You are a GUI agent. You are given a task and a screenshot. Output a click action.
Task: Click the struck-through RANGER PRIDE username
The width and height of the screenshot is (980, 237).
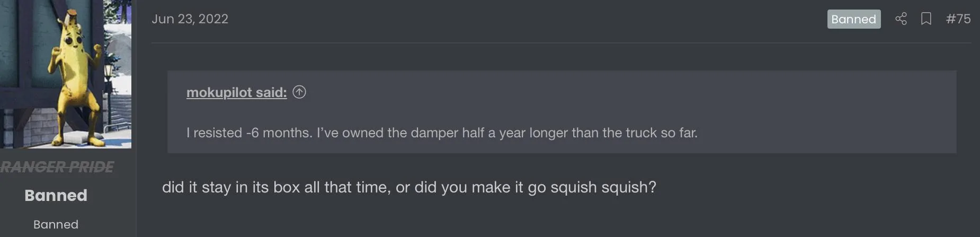(x=57, y=167)
